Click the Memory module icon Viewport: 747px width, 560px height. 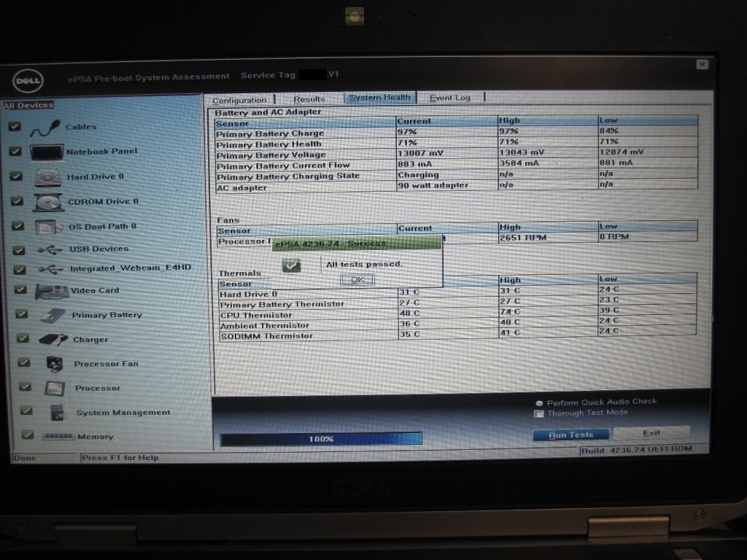click(x=58, y=436)
